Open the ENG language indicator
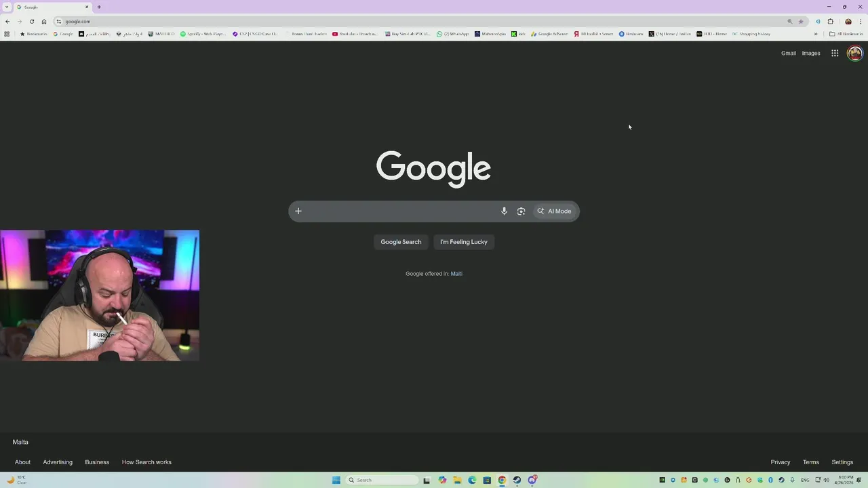868x488 pixels. point(806,480)
